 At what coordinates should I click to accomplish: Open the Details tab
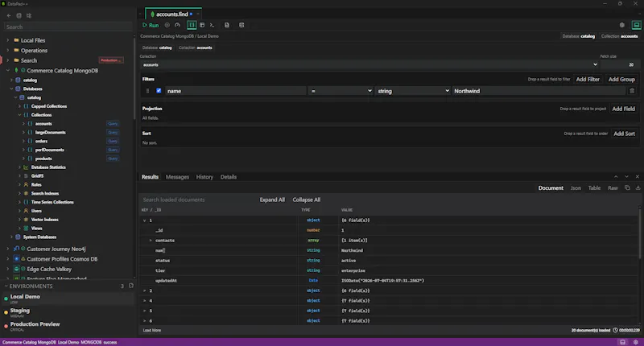click(229, 177)
